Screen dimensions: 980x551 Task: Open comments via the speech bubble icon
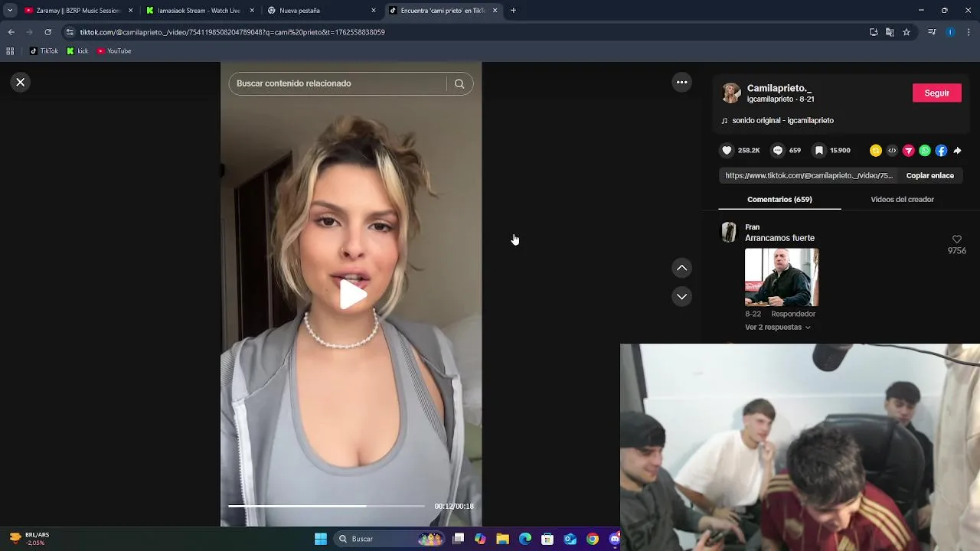[x=778, y=151]
